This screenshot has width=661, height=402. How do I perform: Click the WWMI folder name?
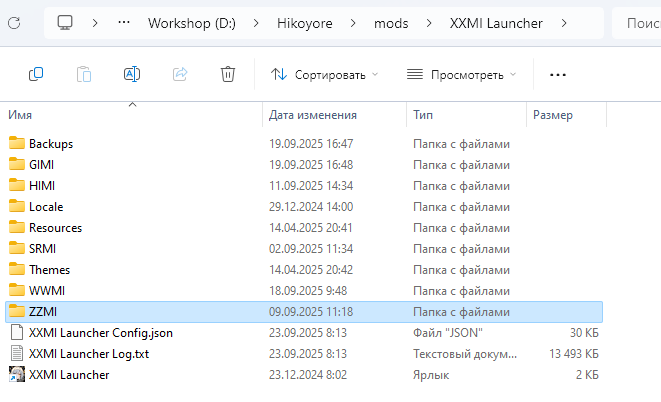click(47, 291)
